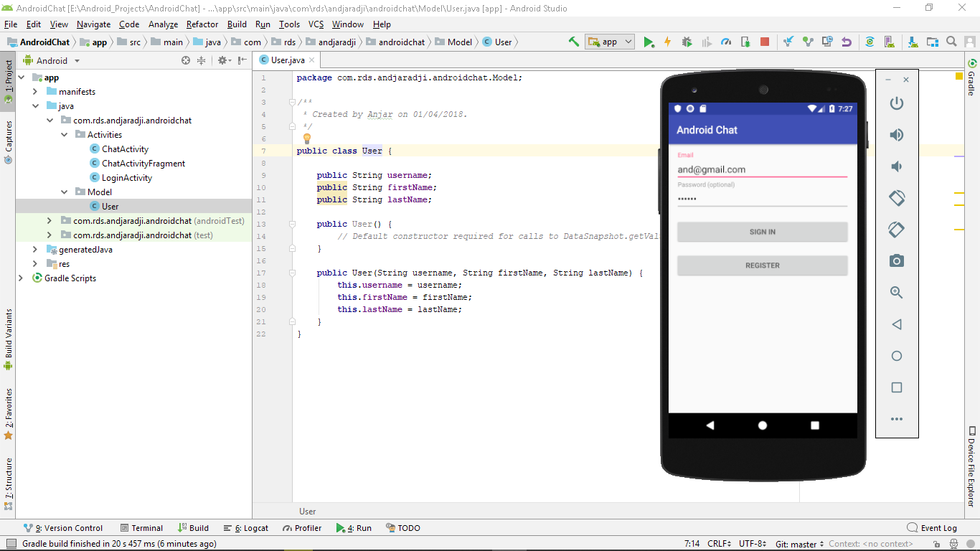The image size is (980, 551).
Task: Stop the running app via red square icon
Action: pyautogui.click(x=765, y=42)
